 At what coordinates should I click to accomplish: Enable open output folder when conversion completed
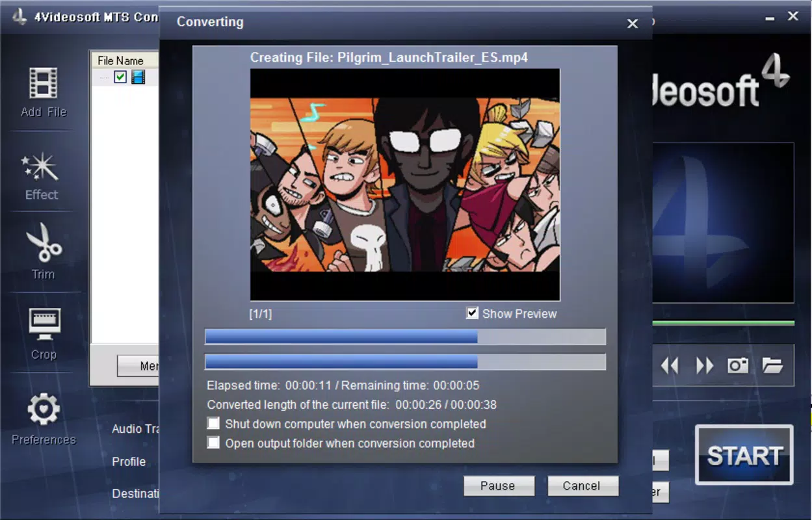click(x=213, y=443)
